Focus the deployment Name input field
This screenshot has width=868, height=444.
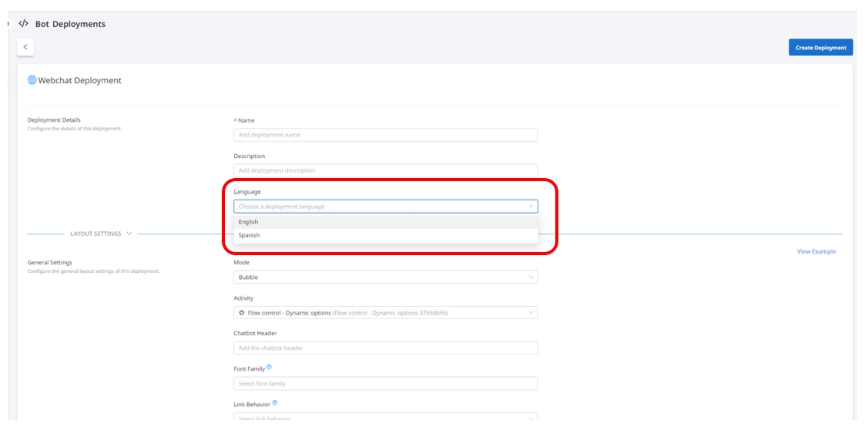tap(385, 135)
